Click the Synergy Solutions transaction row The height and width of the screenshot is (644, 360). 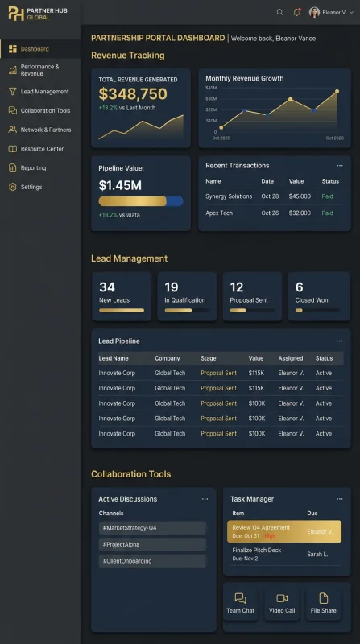[275, 196]
